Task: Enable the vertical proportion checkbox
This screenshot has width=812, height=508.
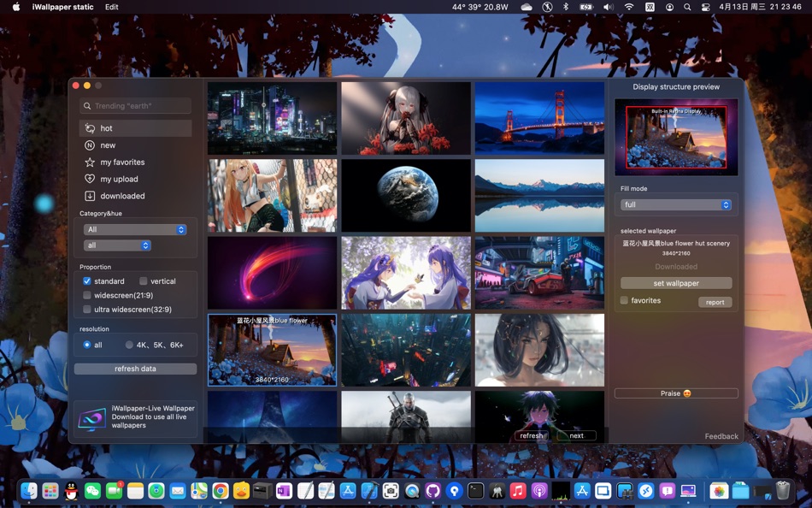Action: (x=144, y=281)
